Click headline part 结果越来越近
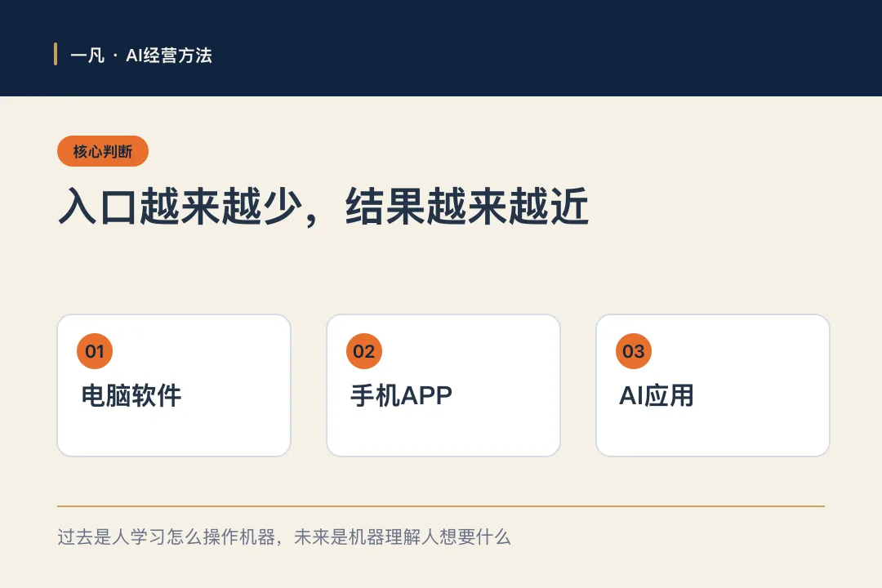 click(x=467, y=206)
